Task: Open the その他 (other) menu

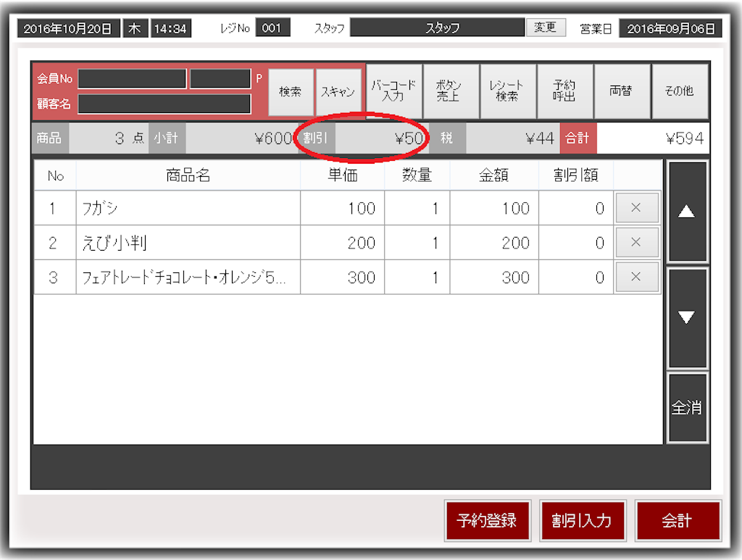Action: (680, 91)
